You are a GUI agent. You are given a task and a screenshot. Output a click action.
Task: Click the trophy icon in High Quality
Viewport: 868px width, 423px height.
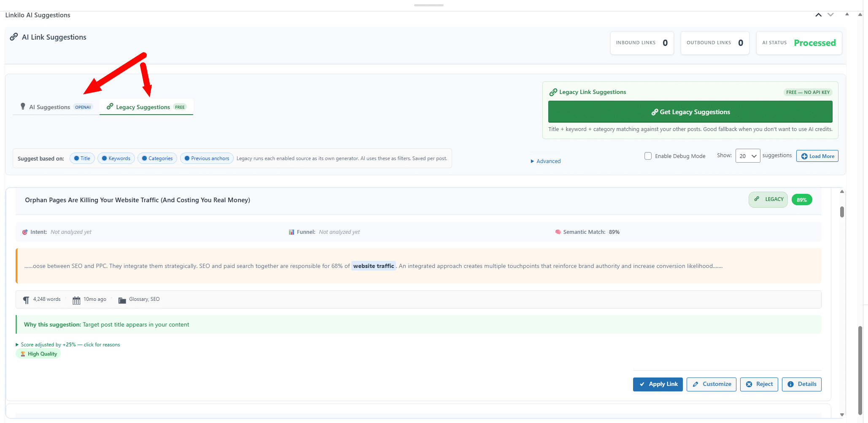(x=23, y=354)
